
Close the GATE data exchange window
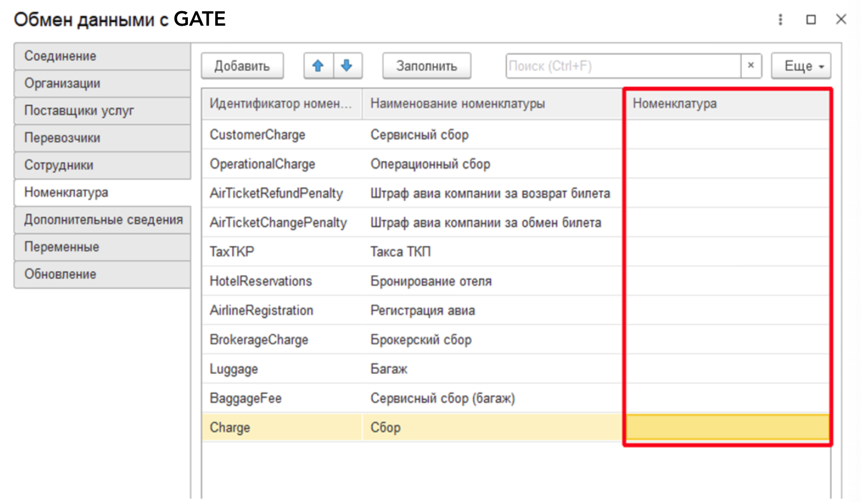pos(841,20)
